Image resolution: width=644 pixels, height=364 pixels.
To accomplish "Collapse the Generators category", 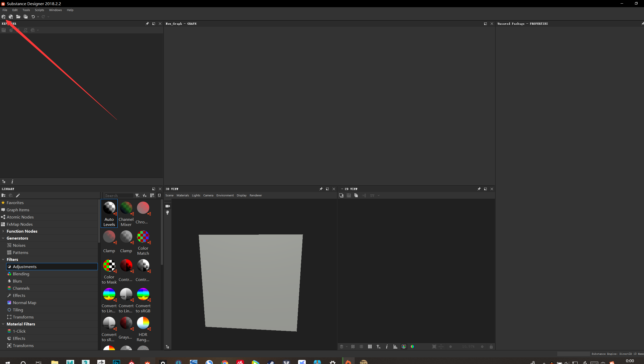I will 3,238.
